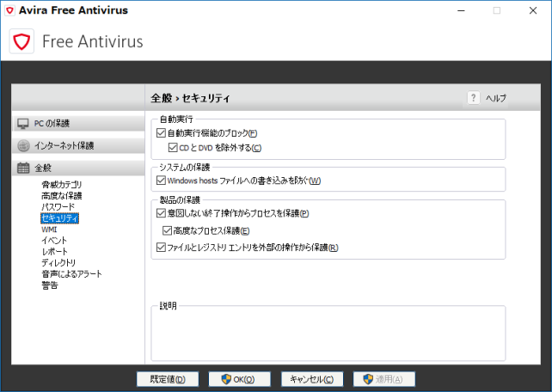Open the パスワード settings item
Screen dimensions: 552x392
(x=58, y=207)
